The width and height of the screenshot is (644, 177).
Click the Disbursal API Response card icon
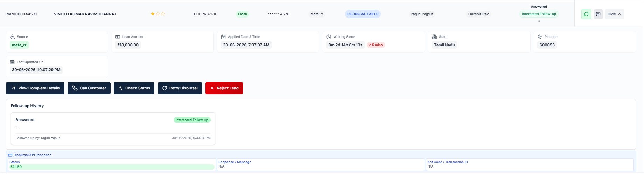pos(10,155)
